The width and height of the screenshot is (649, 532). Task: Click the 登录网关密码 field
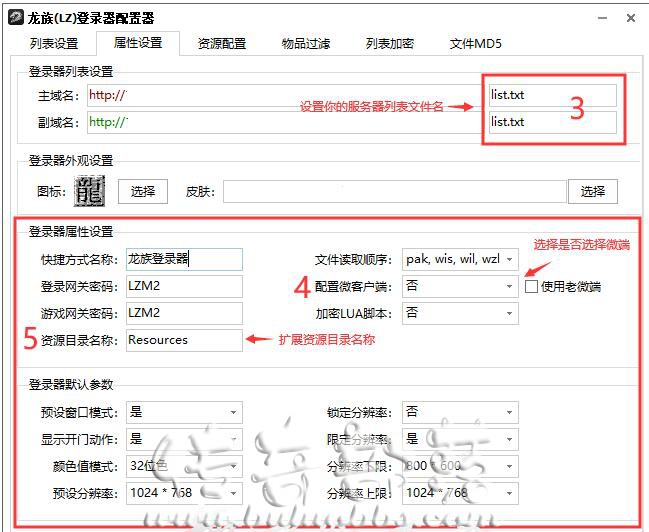[184, 286]
